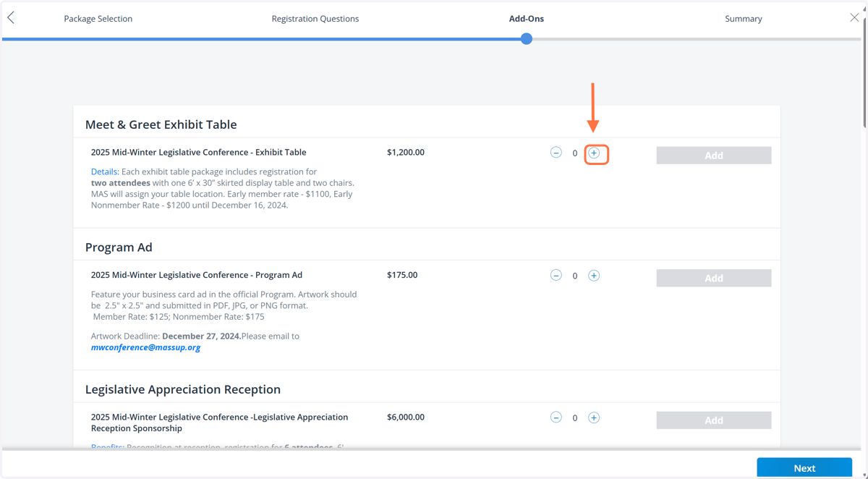Click the Legislative Appreciation Reception heading
The image size is (868, 479).
(x=183, y=389)
